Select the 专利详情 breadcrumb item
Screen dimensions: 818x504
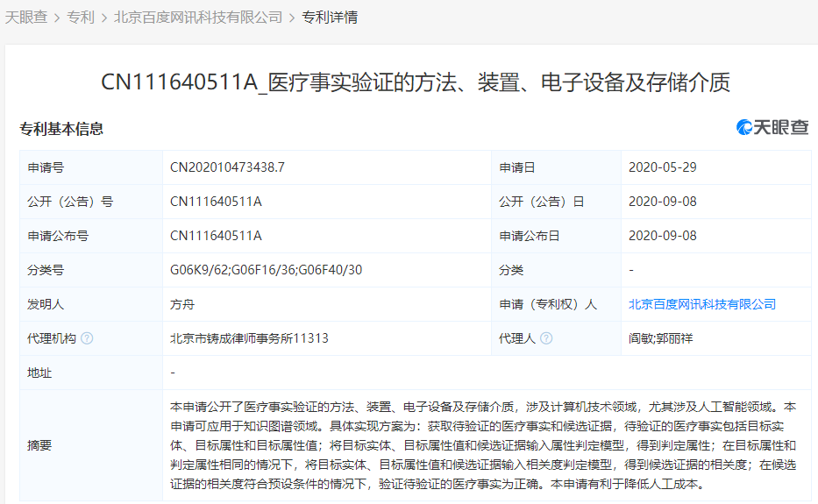click(x=330, y=18)
